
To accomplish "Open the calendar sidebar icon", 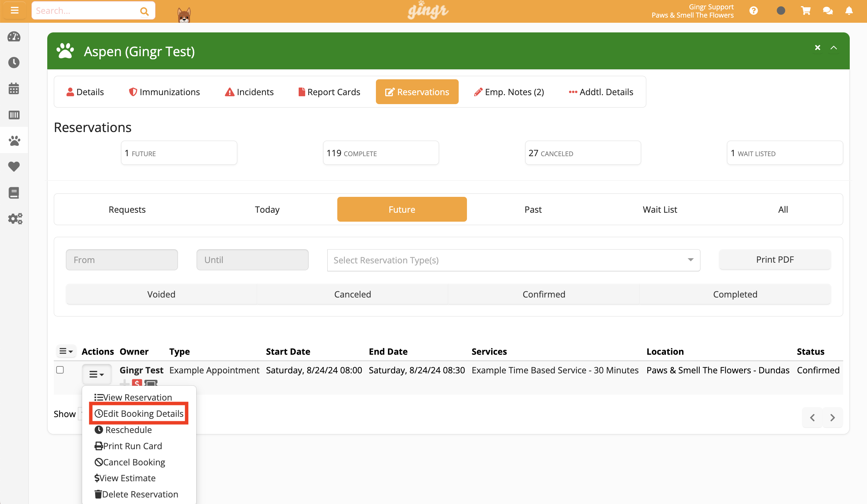I will pyautogui.click(x=14, y=89).
